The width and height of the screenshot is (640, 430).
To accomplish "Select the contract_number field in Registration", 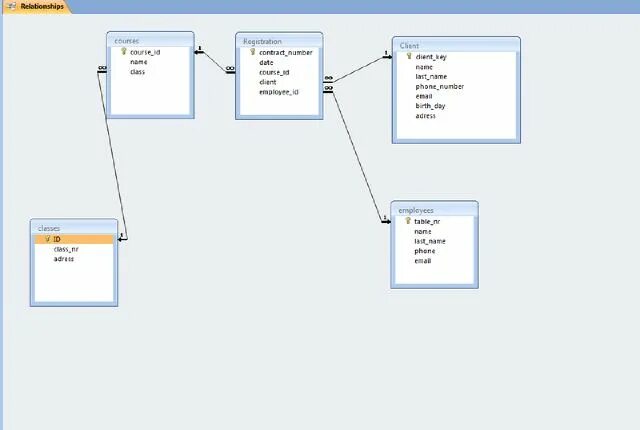I will pyautogui.click(x=286, y=53).
